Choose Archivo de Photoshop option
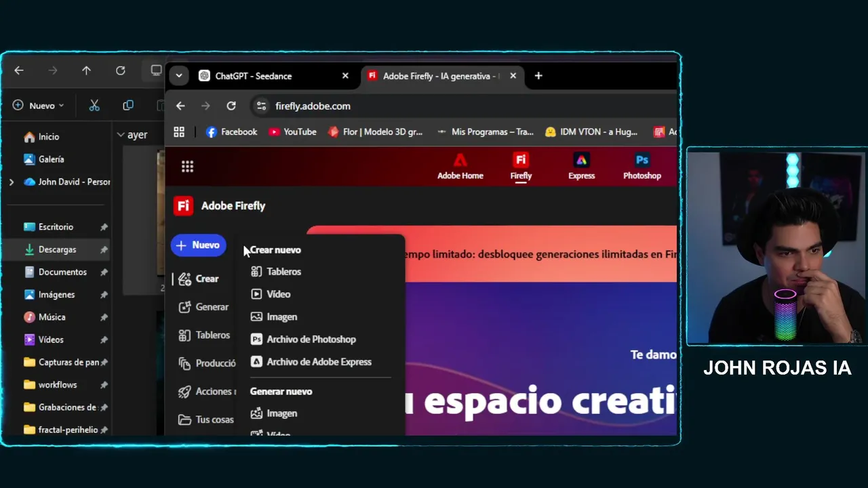868x488 pixels. point(303,340)
